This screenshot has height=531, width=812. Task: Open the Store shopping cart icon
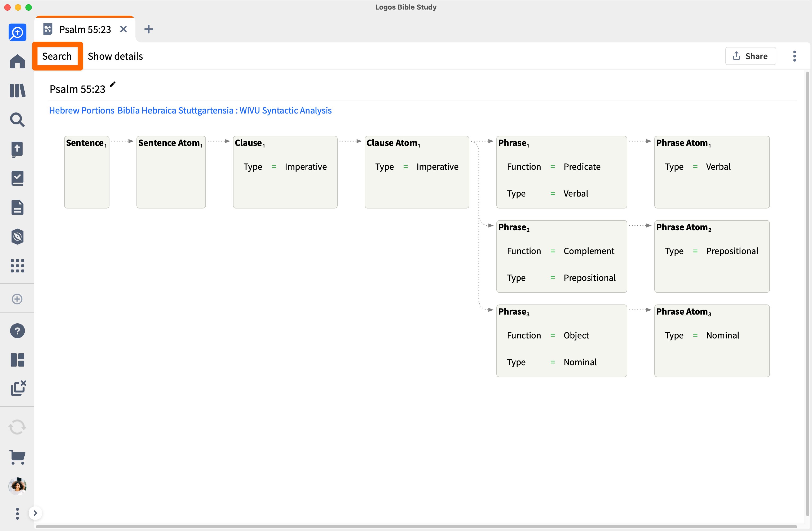[x=17, y=457]
